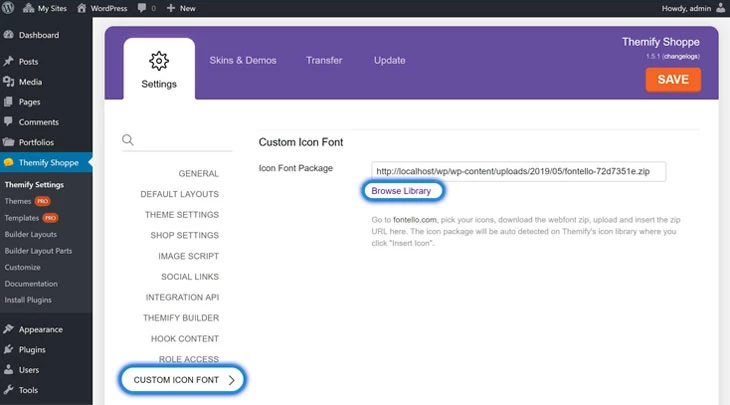Screen dimensions: 730x405
Task: Open HOOK CONTENT section
Action: 184,338
